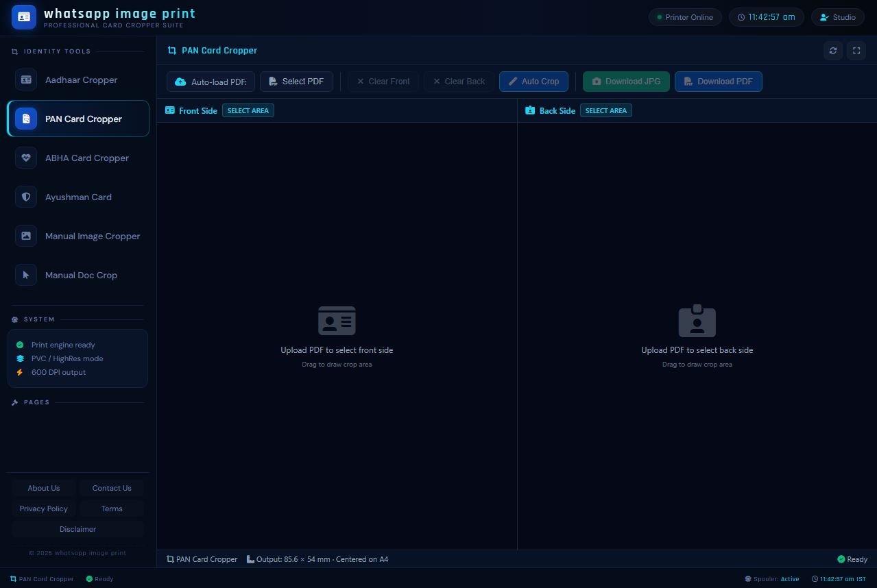Image resolution: width=877 pixels, height=588 pixels.
Task: Click the green Print engine ready check icon
Action: tap(20, 345)
